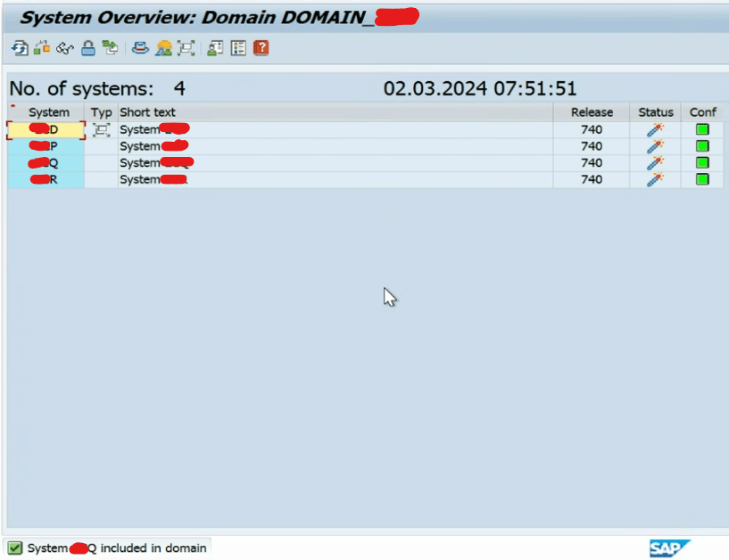This screenshot has width=729, height=560.
Task: Click the Typ icon in the first system row
Action: pyautogui.click(x=101, y=129)
